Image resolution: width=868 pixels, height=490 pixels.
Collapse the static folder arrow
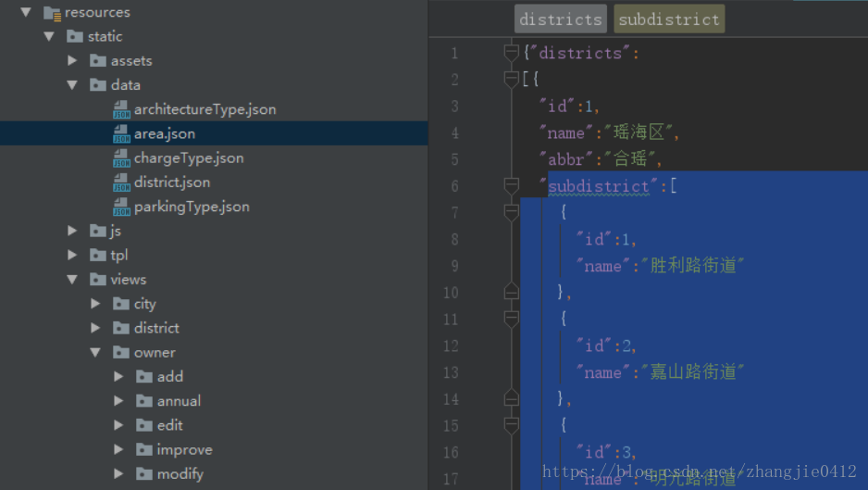(49, 36)
